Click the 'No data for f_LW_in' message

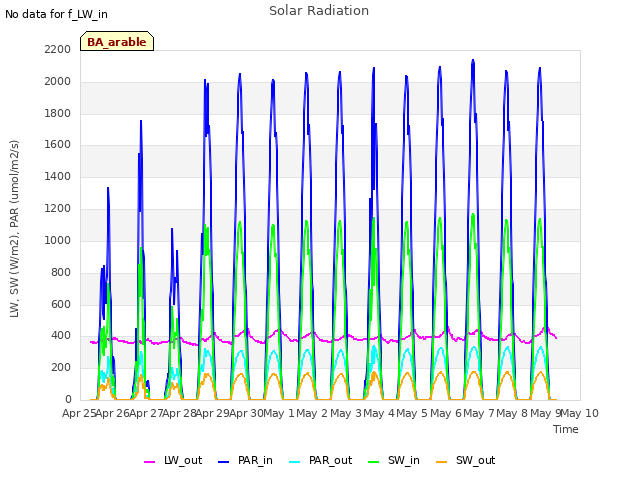pyautogui.click(x=56, y=14)
